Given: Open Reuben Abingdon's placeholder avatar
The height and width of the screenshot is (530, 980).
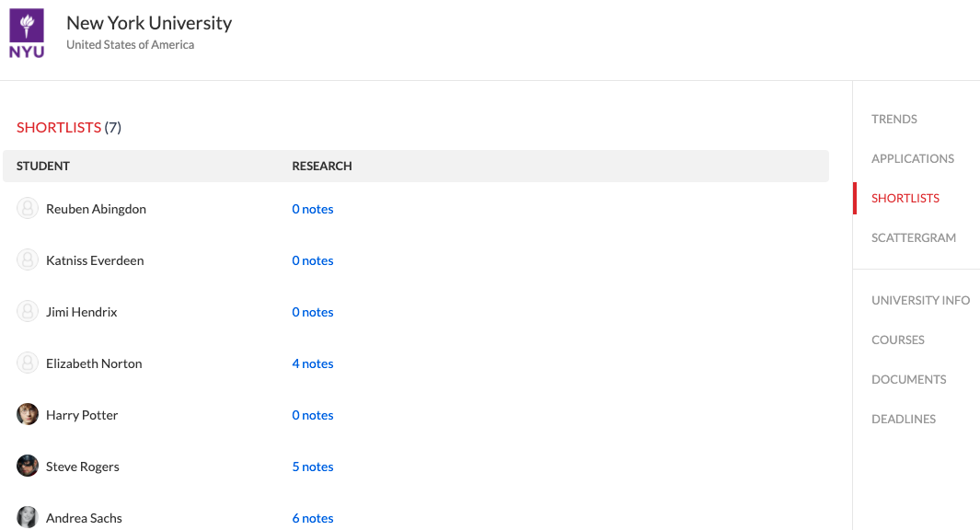Looking at the screenshot, I should (28, 209).
